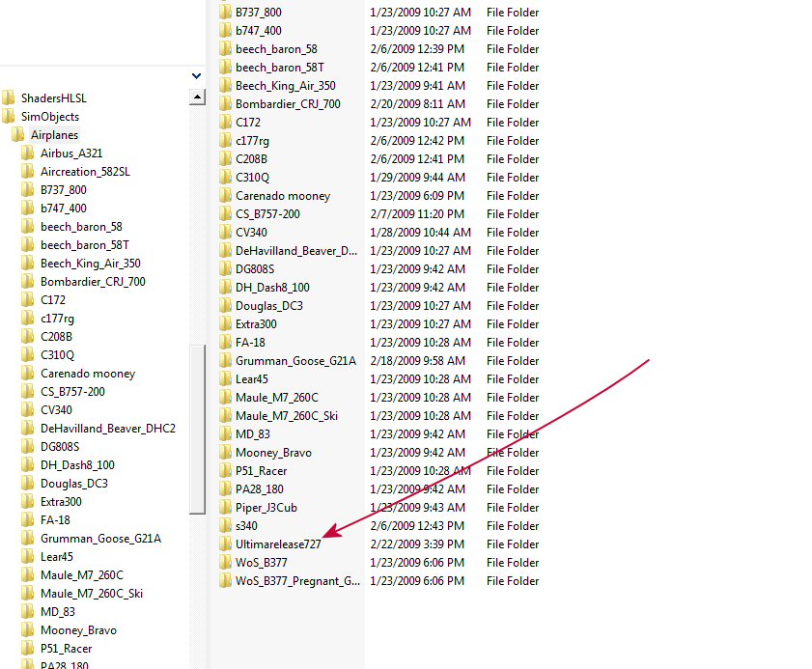Click the date 2/18/2009 9:58 AM

[418, 360]
